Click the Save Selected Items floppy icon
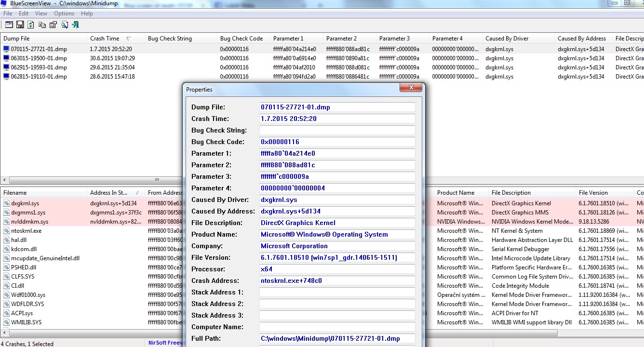This screenshot has width=644, height=347. tap(20, 25)
